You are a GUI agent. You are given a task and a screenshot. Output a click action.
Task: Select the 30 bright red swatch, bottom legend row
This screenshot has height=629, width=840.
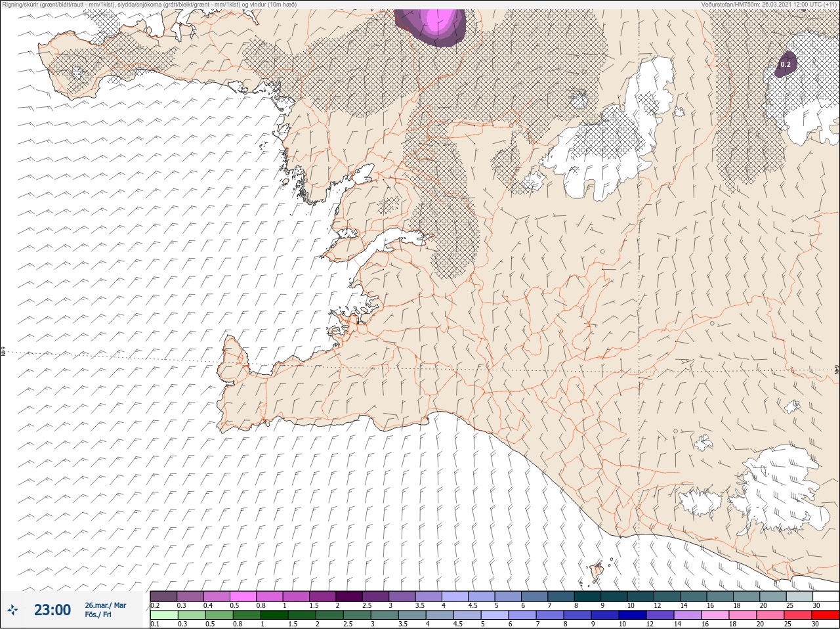[826, 615]
